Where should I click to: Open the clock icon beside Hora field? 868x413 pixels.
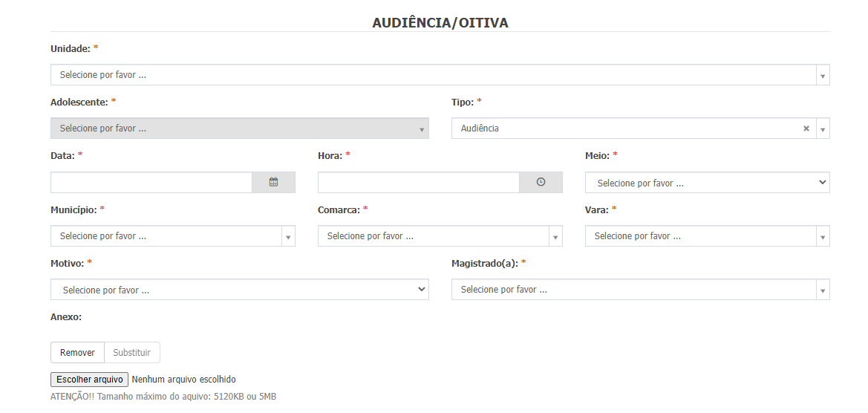tap(541, 182)
